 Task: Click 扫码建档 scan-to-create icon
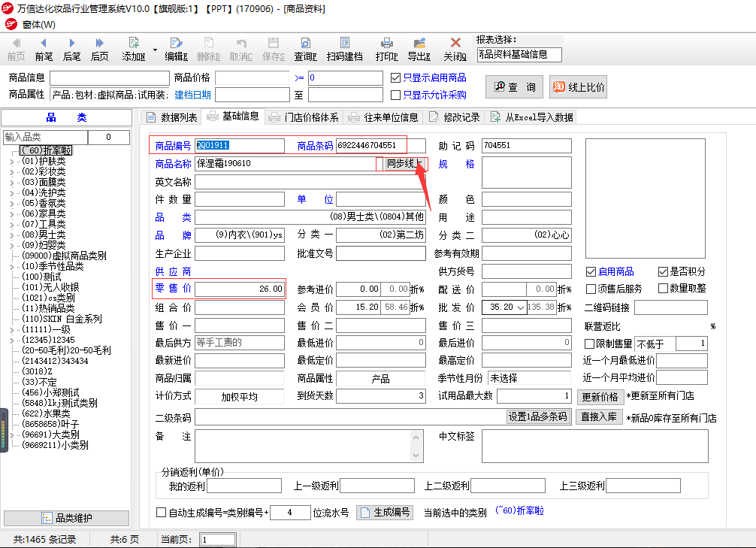click(344, 49)
